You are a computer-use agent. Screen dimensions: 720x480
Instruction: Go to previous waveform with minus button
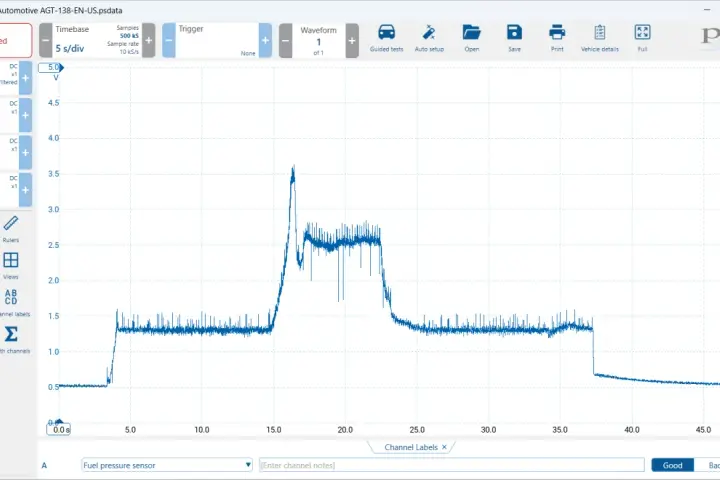point(285,40)
